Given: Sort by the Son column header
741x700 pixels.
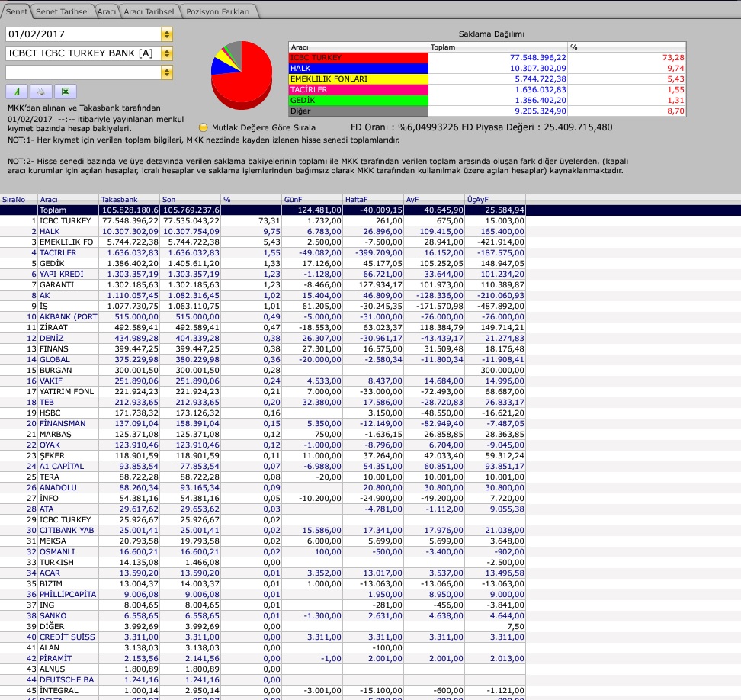Looking at the screenshot, I should coord(190,200).
